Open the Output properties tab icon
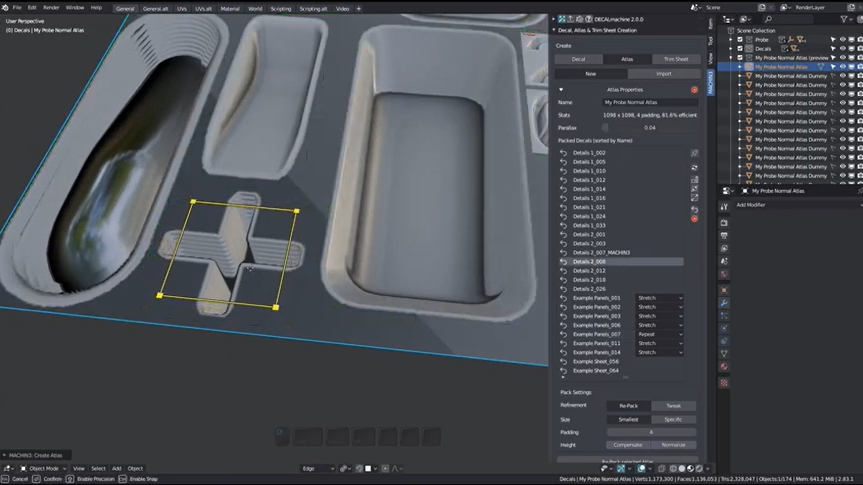Screen dimensions: 863x485 724,236
